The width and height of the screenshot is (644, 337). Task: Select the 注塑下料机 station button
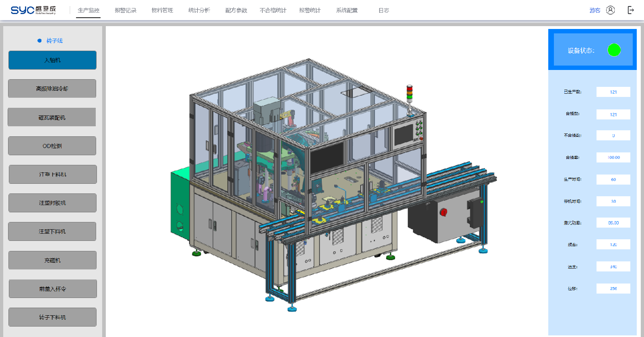52,232
